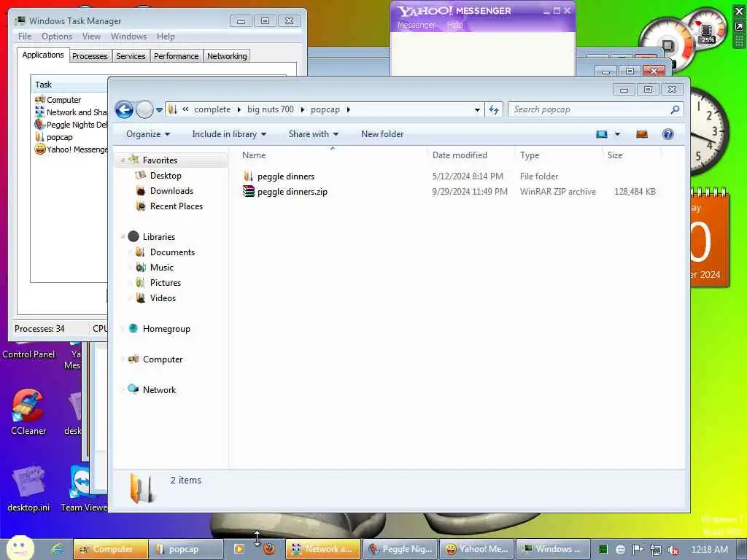The width and height of the screenshot is (747, 560).
Task: Select complete in the address breadcrumb
Action: click(212, 109)
